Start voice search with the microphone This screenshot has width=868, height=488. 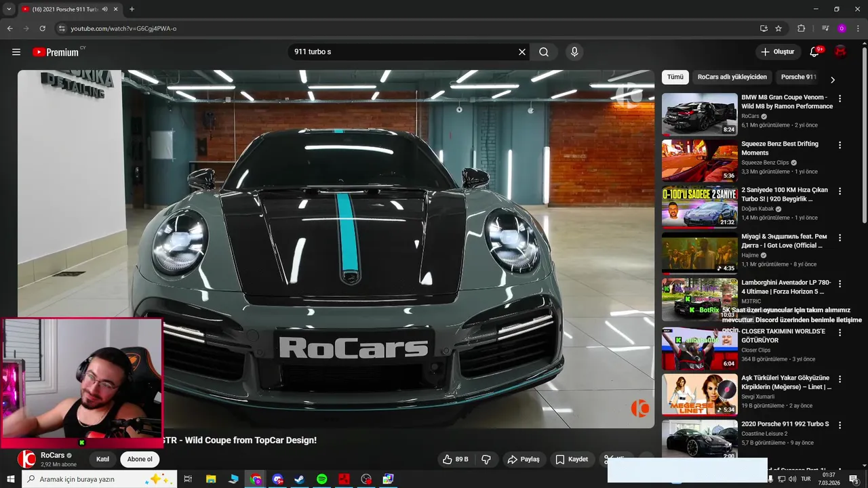[574, 52]
